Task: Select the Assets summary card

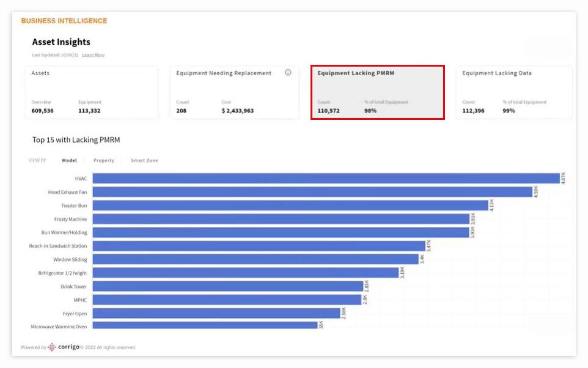Action: (x=92, y=92)
